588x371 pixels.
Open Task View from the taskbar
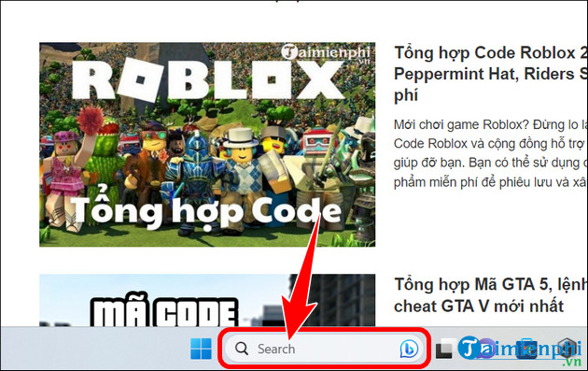pos(445,349)
